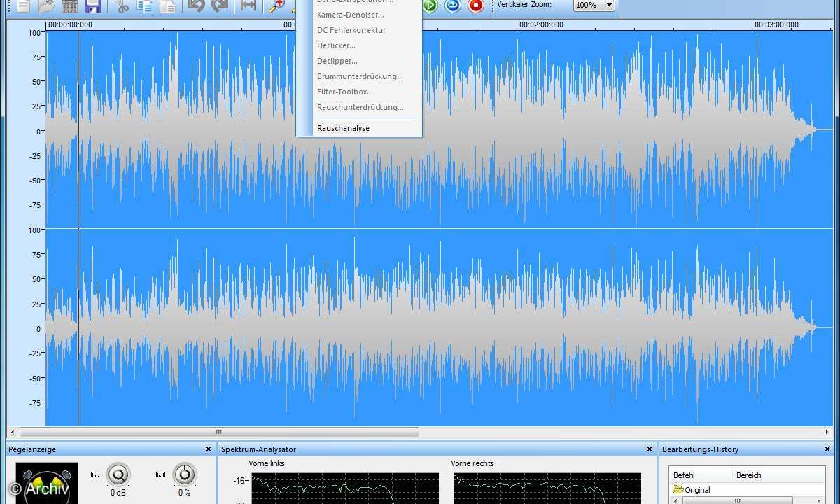
Task: Click the horizontal waveform scrollbar thumb
Action: 219,432
